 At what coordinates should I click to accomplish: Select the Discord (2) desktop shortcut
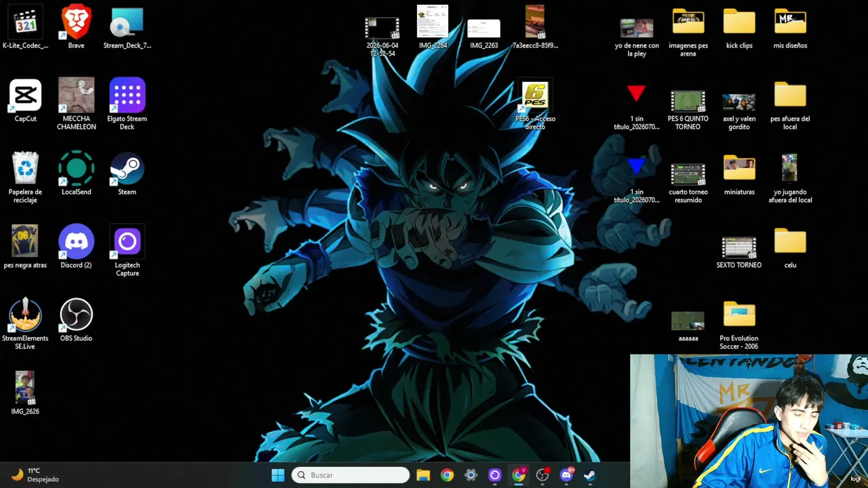pyautogui.click(x=76, y=248)
